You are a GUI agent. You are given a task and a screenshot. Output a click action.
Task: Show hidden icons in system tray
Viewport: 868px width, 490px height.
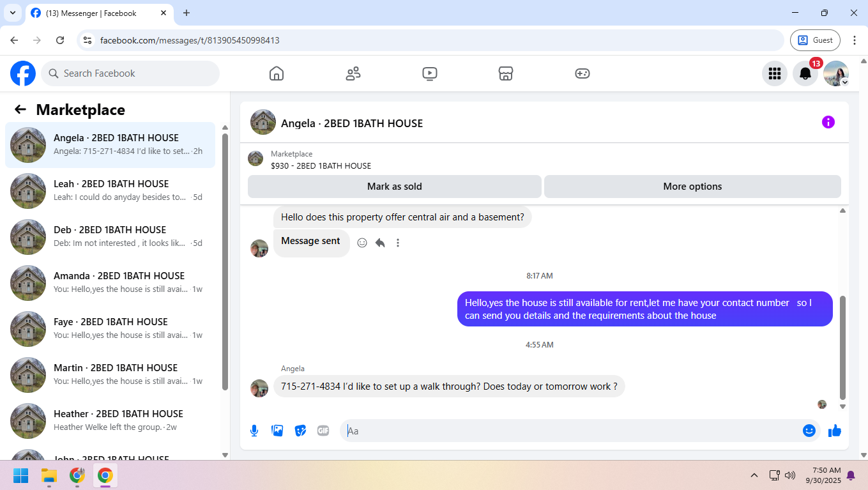click(754, 475)
